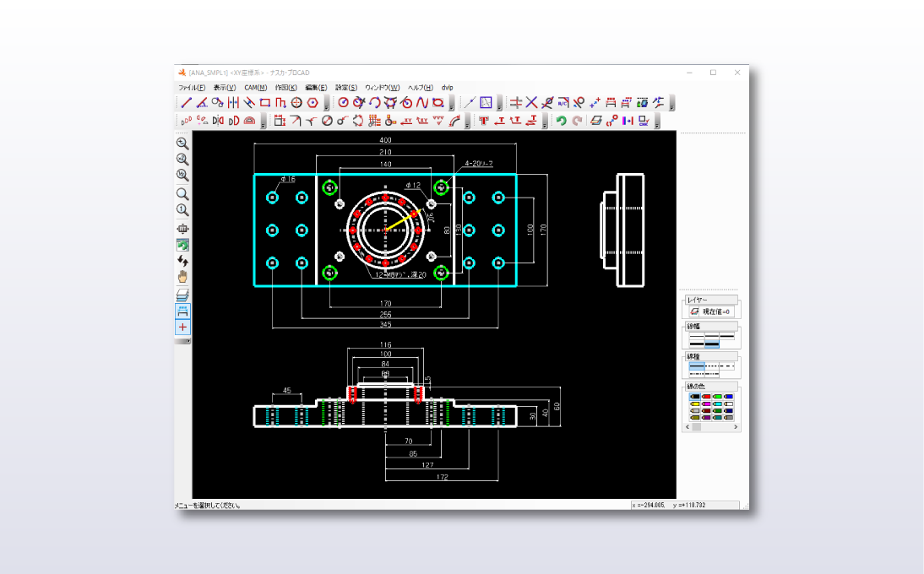Screen dimensions: 924x574
Task: Choose the trim at intersection tool
Action: coord(515,102)
